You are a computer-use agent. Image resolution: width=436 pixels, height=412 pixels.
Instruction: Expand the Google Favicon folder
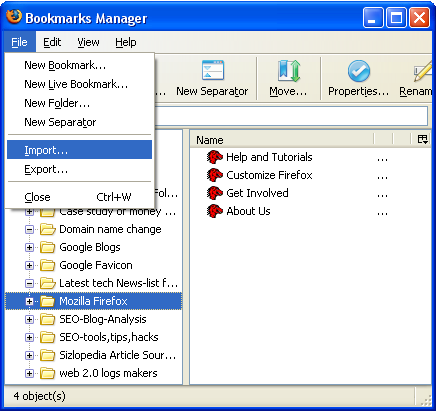pos(29,265)
